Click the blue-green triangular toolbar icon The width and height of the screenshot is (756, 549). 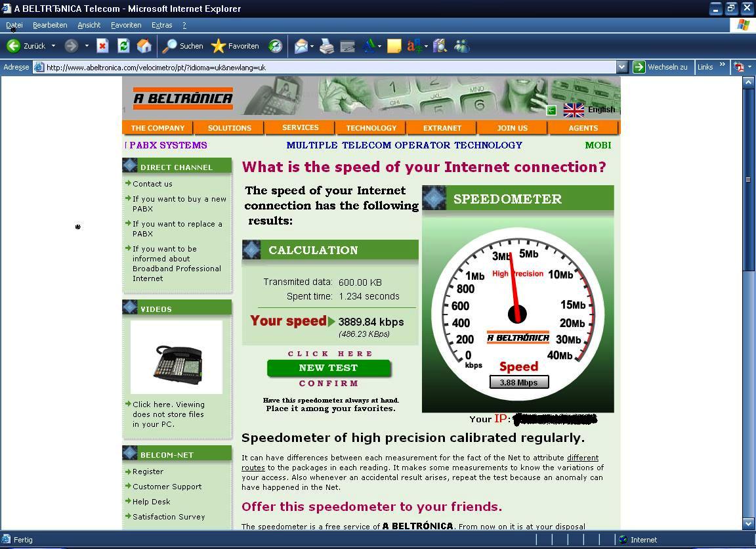(x=369, y=46)
